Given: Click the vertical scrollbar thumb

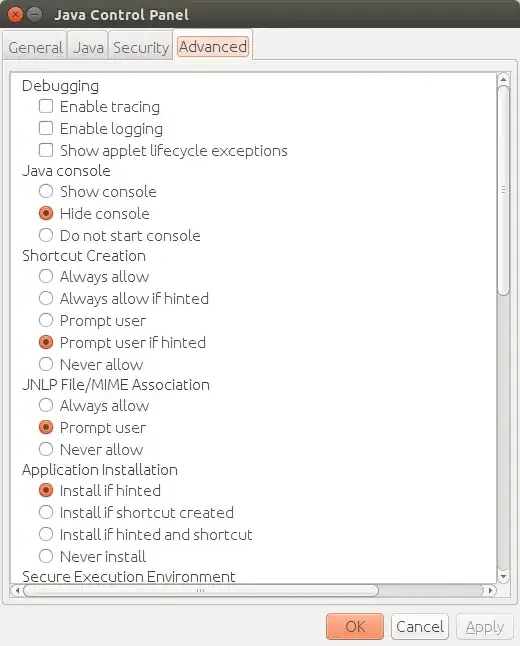Looking at the screenshot, I should (503, 190).
